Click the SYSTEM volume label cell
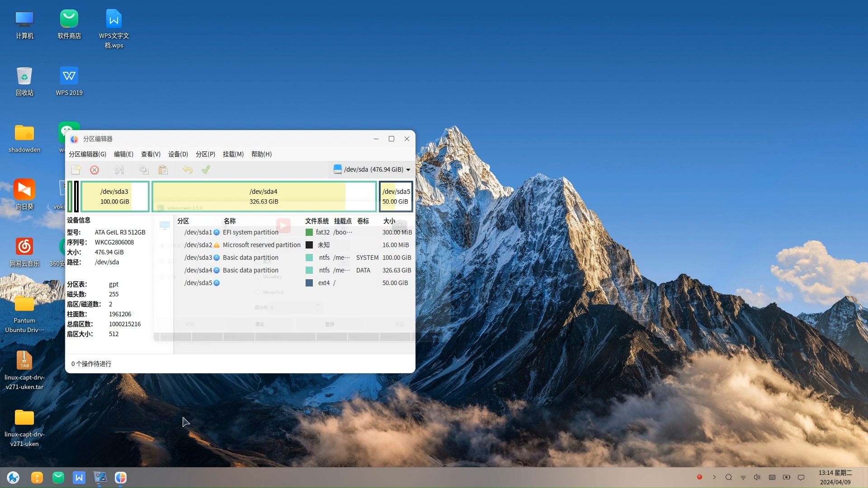 367,258
